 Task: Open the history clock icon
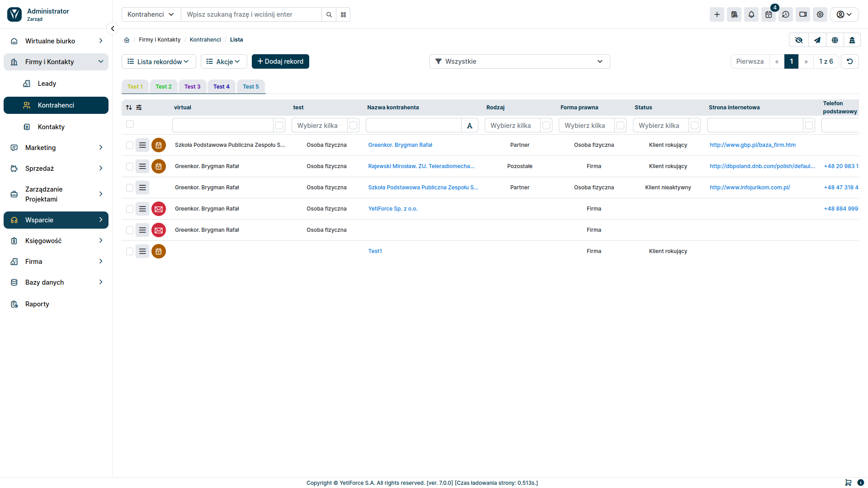tap(786, 14)
